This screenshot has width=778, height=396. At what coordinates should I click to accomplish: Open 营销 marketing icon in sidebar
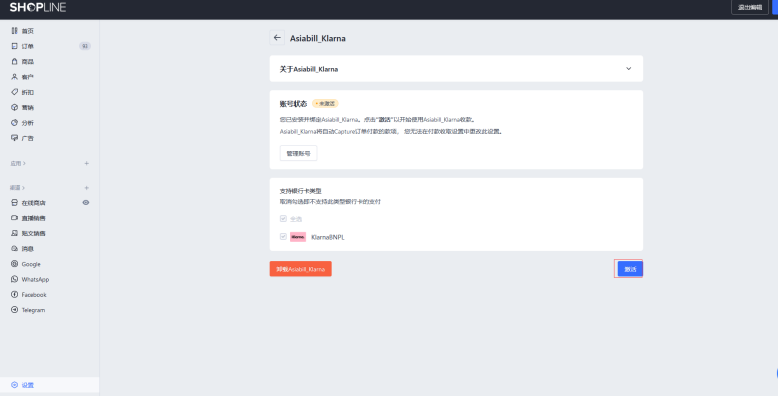tap(14, 107)
